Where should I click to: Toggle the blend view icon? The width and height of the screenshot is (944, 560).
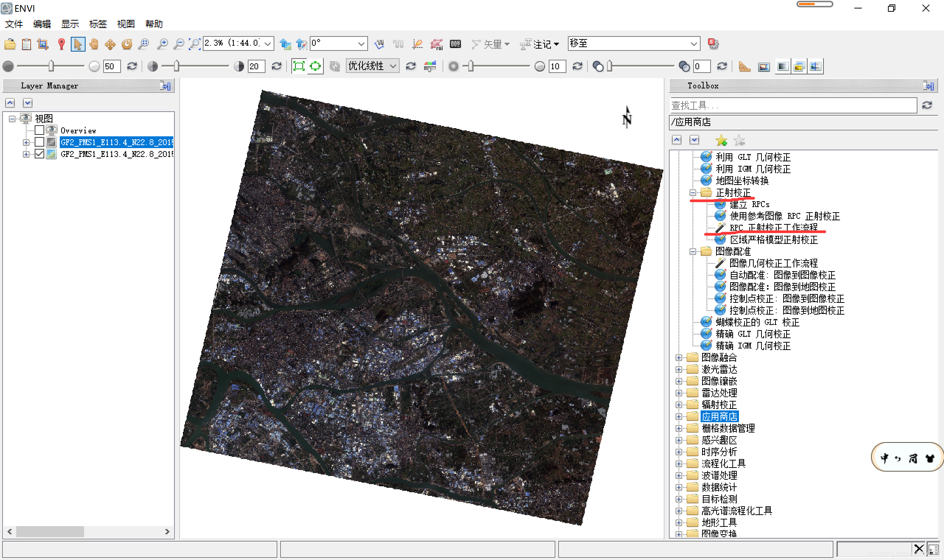click(783, 67)
